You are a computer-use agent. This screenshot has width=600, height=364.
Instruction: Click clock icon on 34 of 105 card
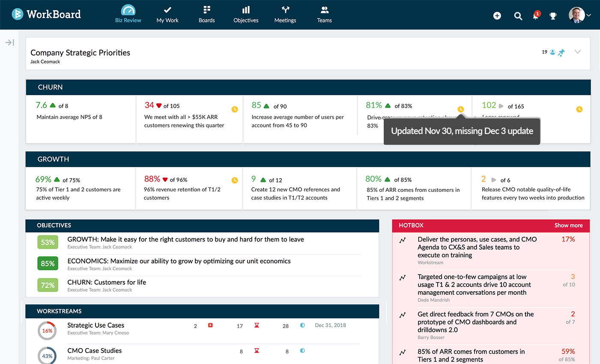coord(235,109)
